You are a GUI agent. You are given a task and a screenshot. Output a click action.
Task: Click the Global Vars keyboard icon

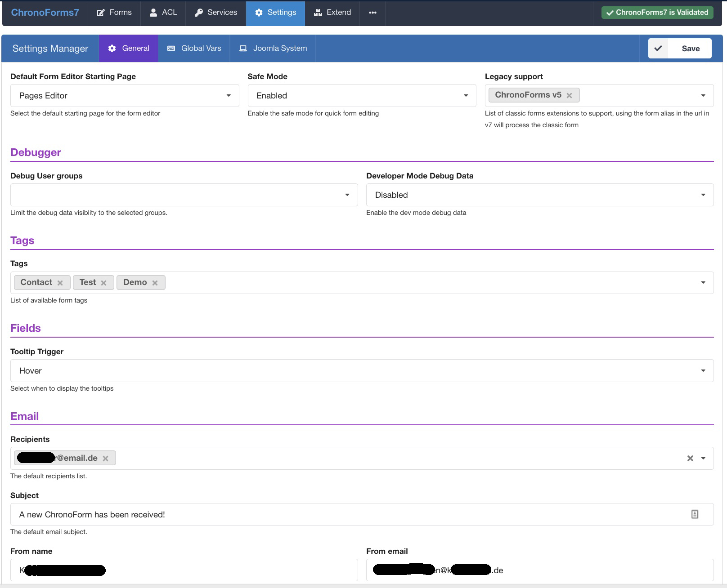[x=171, y=48]
